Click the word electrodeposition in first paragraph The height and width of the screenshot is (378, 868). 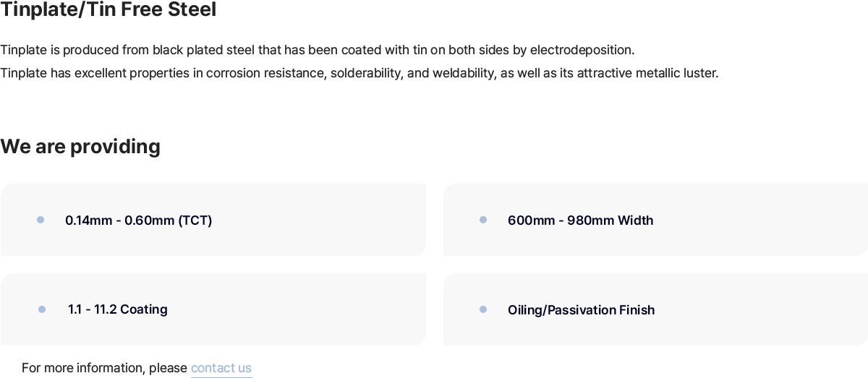coord(581,51)
